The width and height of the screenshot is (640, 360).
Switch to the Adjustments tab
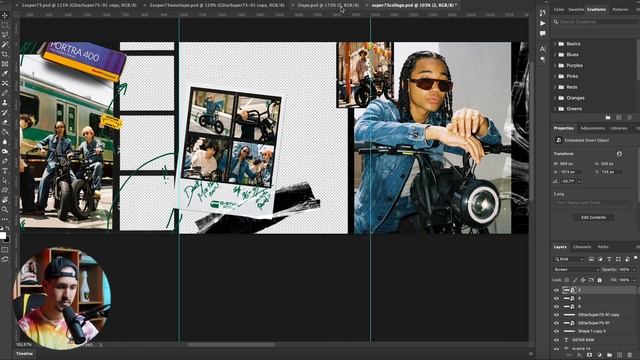pyautogui.click(x=592, y=128)
